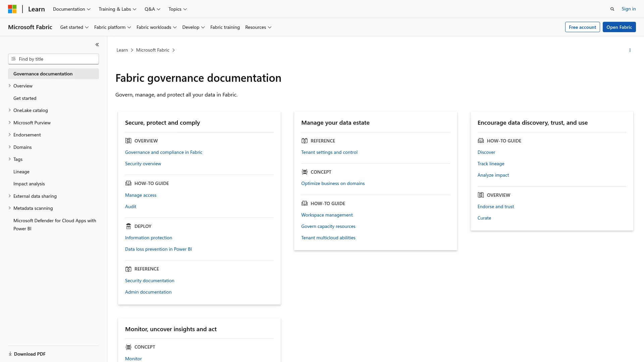Open the Information protection link
The width and height of the screenshot is (644, 362).
(x=149, y=238)
